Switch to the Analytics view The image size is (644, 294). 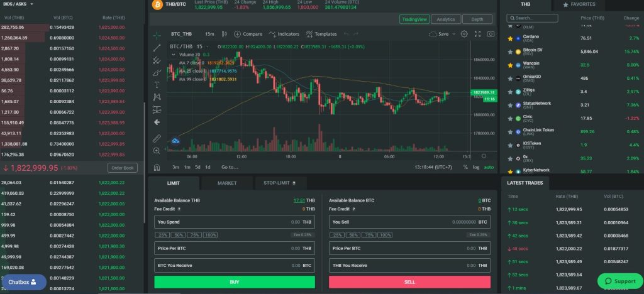tap(446, 19)
